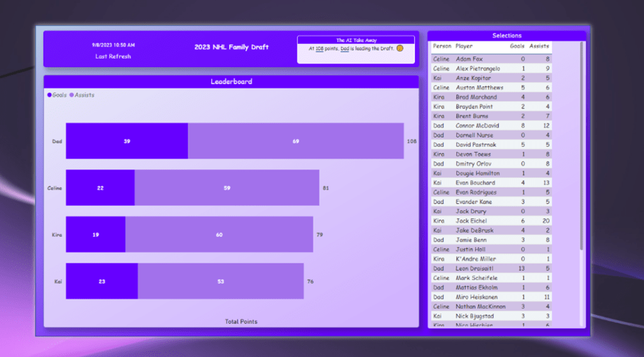Select Kai's goals bar showing 23
Image resolution: width=644 pixels, height=357 pixels.
coord(102,281)
